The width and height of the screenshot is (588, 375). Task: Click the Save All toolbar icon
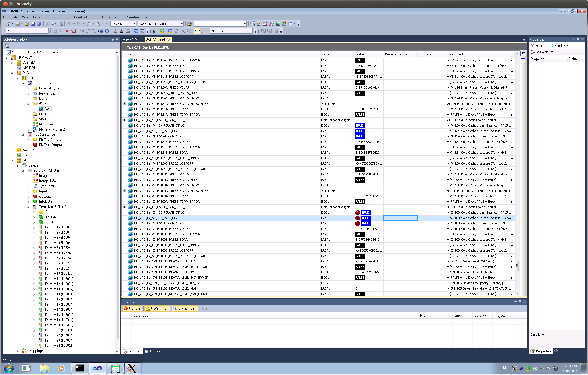click(x=39, y=24)
